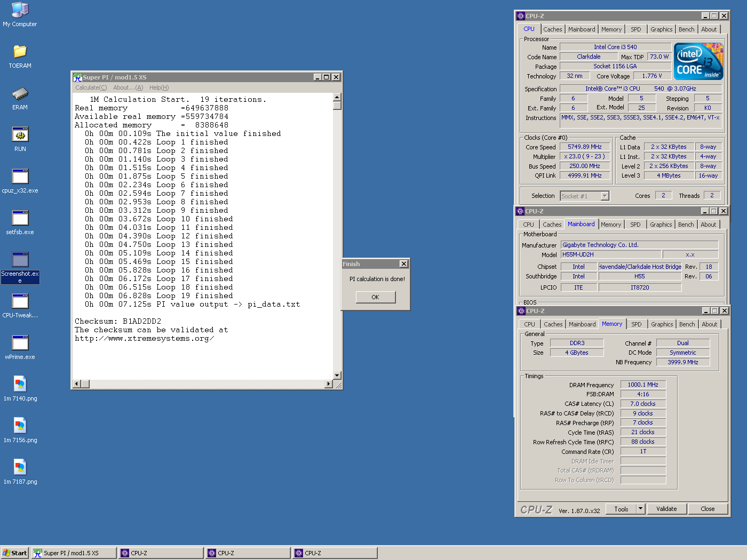Switch to Graphics tab in top CPU-Z window

click(662, 29)
